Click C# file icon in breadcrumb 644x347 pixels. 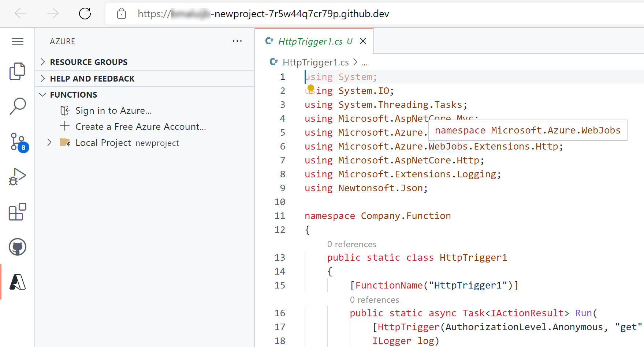tap(273, 62)
